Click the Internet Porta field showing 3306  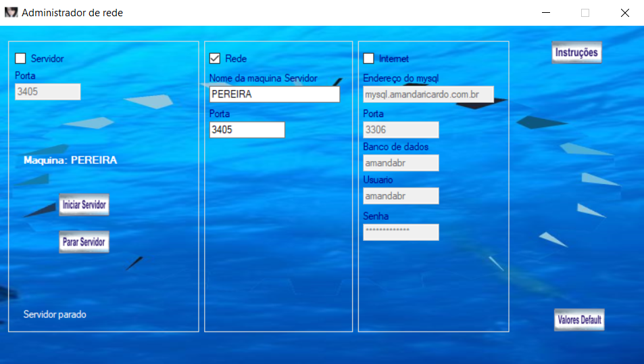click(401, 129)
